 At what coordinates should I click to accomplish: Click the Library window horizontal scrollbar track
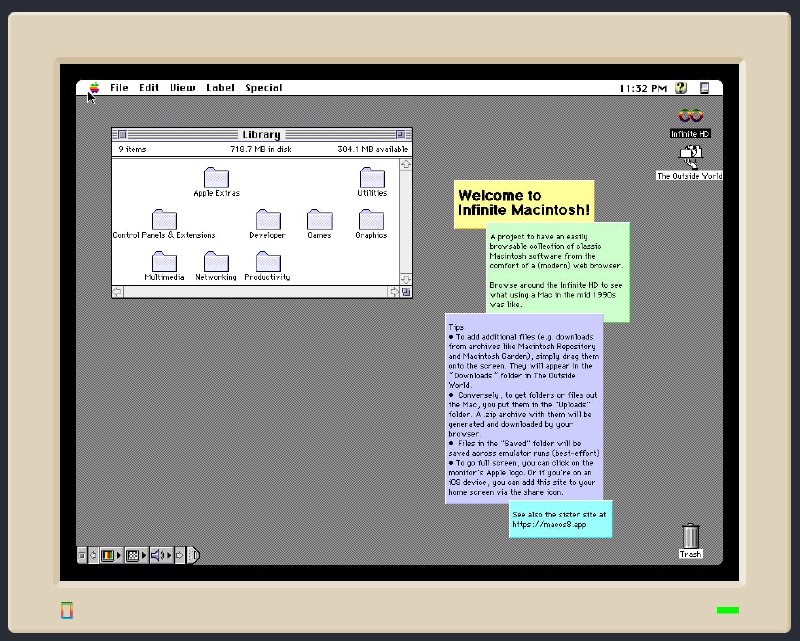(256, 292)
